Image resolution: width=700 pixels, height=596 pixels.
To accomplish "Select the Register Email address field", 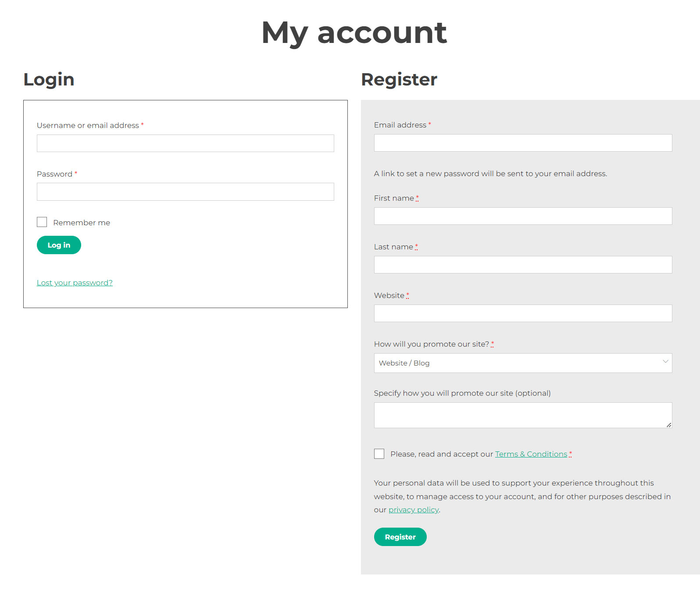I will pos(523,143).
